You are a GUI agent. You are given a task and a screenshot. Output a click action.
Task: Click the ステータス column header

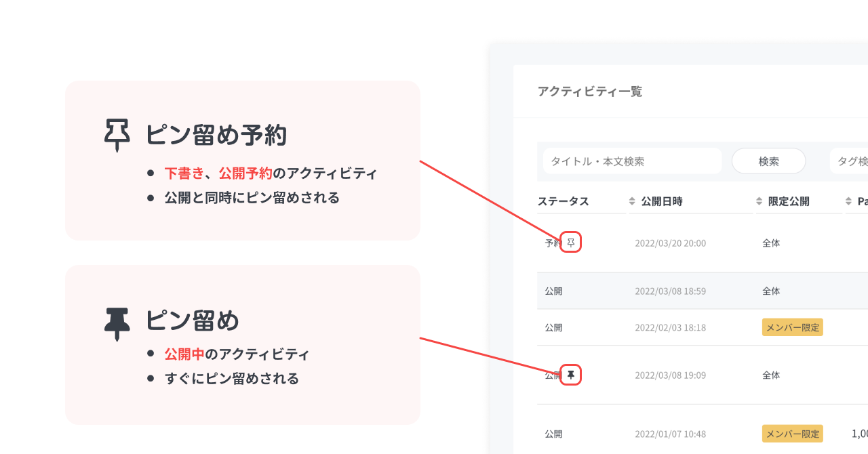point(563,201)
